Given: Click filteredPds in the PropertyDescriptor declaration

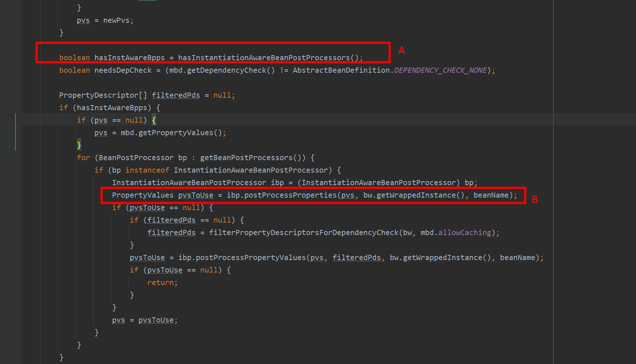Looking at the screenshot, I should [x=176, y=95].
